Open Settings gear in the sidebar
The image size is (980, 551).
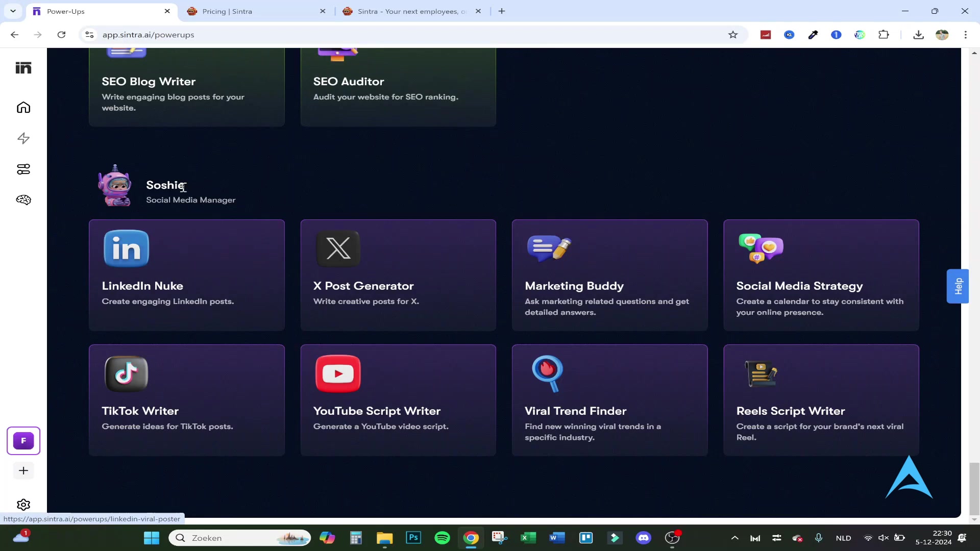(x=23, y=505)
